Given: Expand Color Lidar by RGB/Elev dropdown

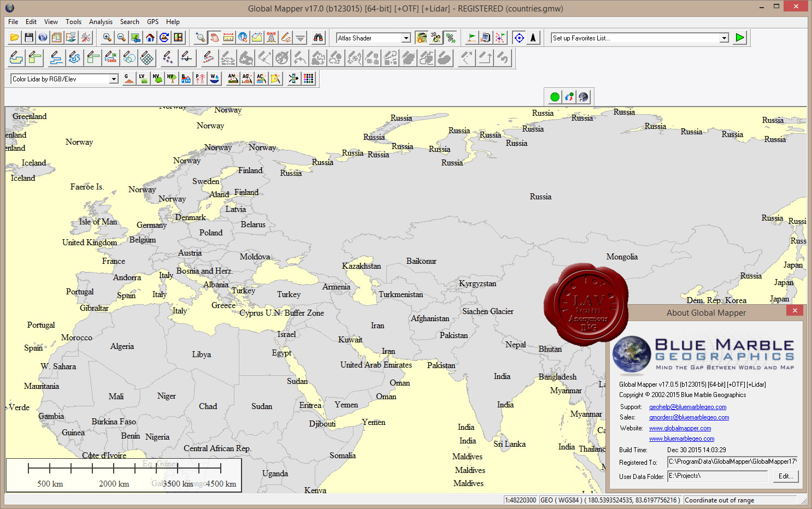Looking at the screenshot, I should [114, 79].
